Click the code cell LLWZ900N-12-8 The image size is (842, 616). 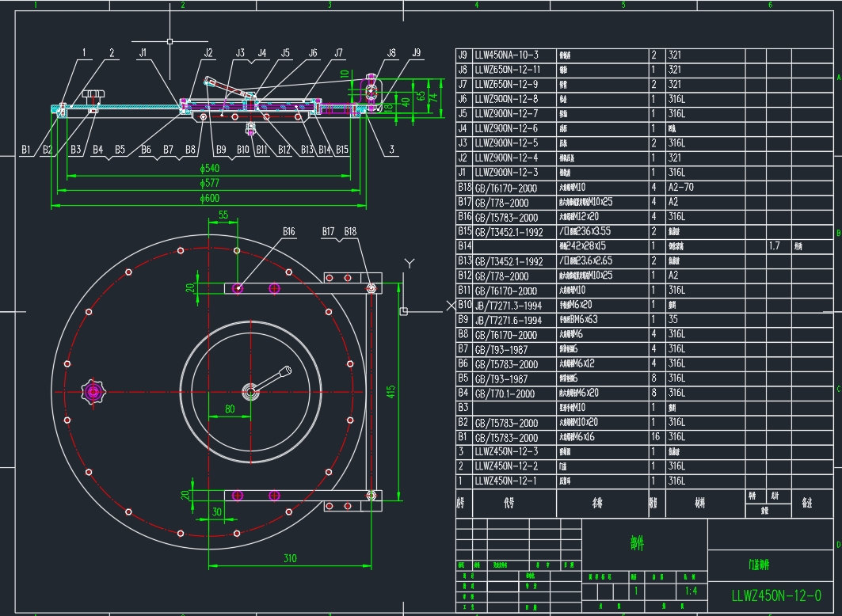tap(506, 99)
